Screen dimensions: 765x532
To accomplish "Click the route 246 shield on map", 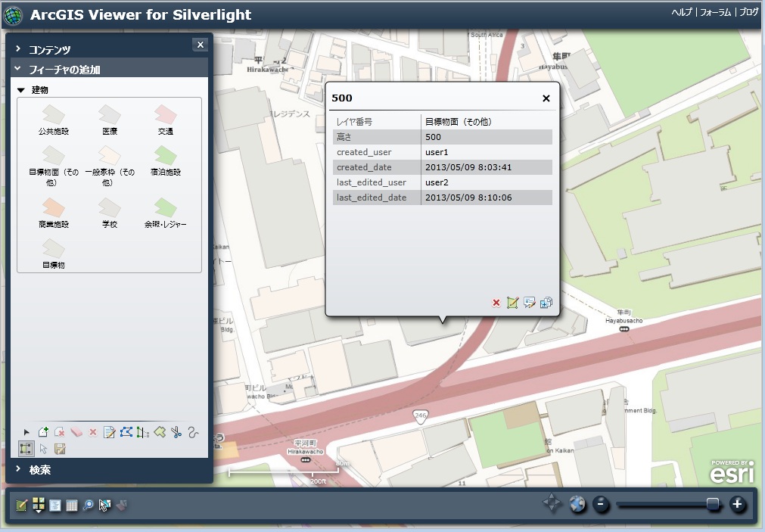I will pyautogui.click(x=420, y=416).
